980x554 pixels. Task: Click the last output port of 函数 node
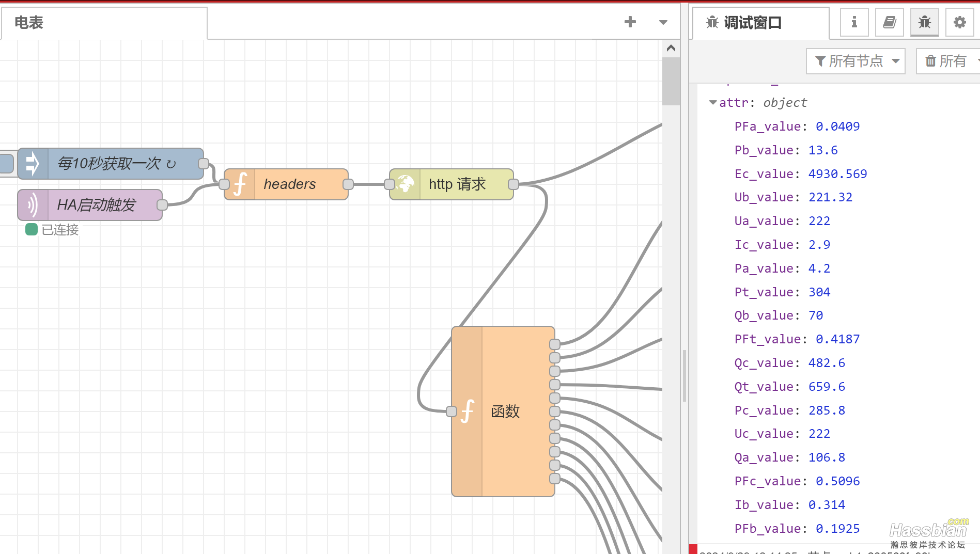tap(555, 479)
